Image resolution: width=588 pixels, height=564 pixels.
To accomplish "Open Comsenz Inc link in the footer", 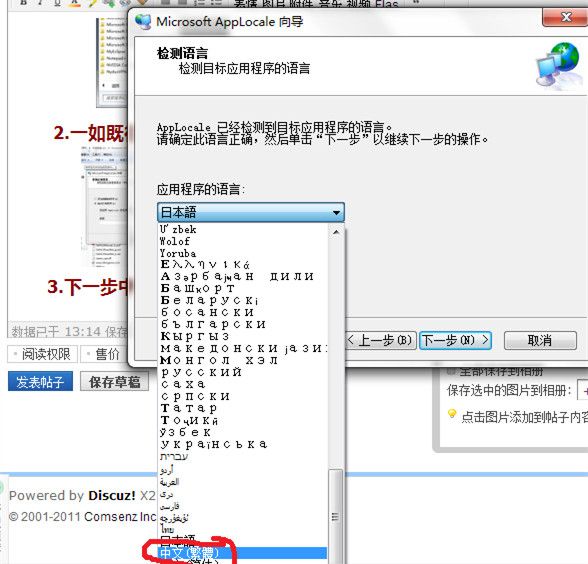I will click(x=120, y=516).
